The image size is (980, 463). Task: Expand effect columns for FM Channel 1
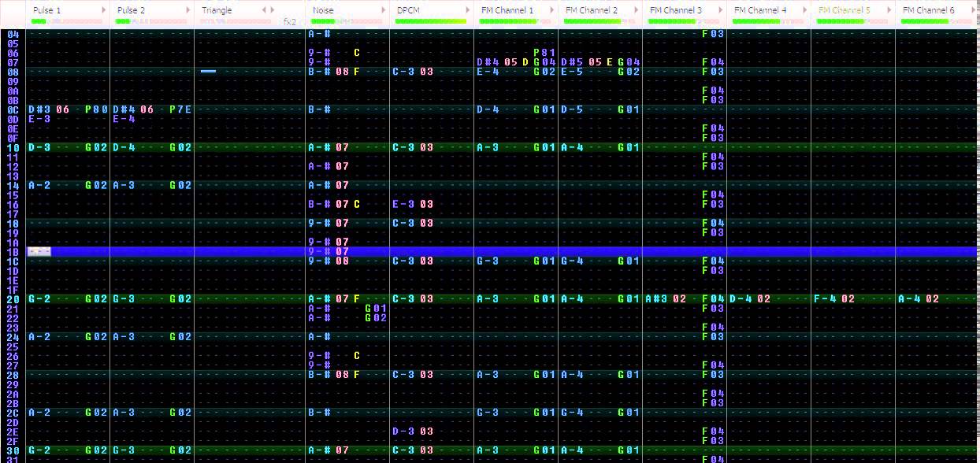point(553,10)
